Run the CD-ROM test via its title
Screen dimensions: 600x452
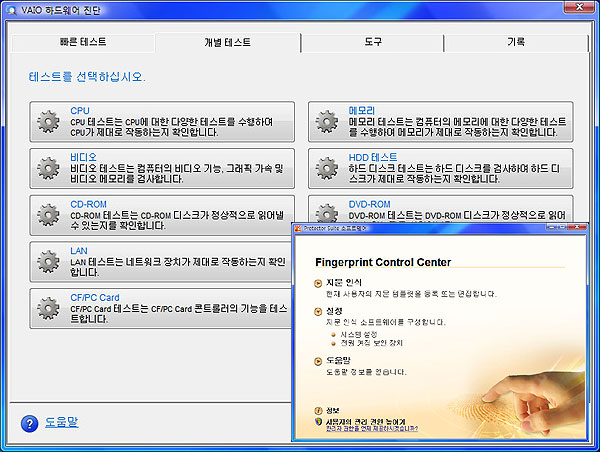[88, 204]
